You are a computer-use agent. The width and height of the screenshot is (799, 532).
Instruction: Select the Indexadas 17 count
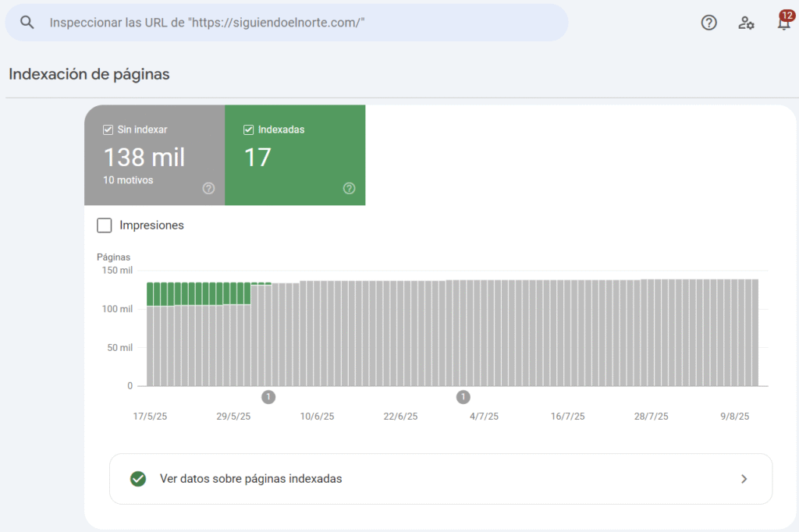(257, 158)
